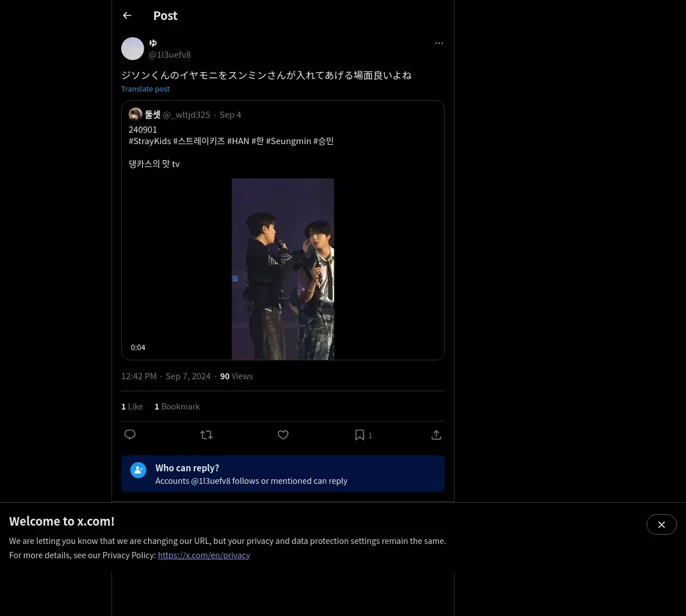The width and height of the screenshot is (686, 616).
Task: Click the quoted user's small avatar
Action: [135, 114]
